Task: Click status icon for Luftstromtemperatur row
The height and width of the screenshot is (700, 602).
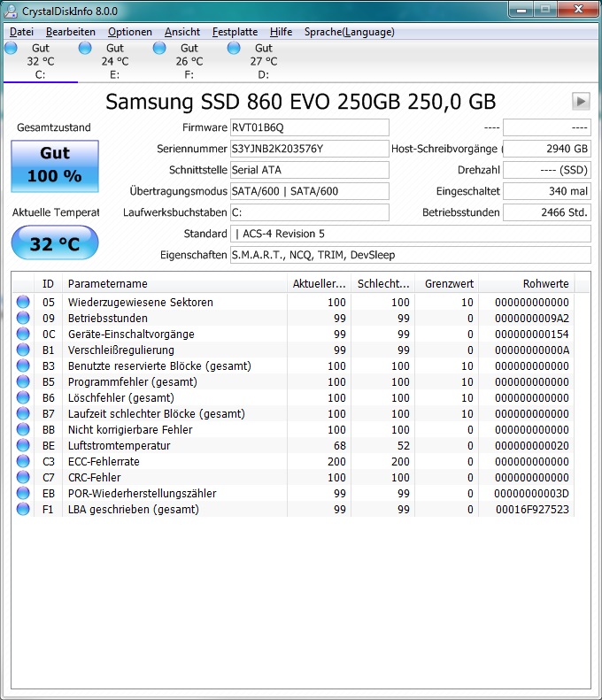Action: click(23, 445)
